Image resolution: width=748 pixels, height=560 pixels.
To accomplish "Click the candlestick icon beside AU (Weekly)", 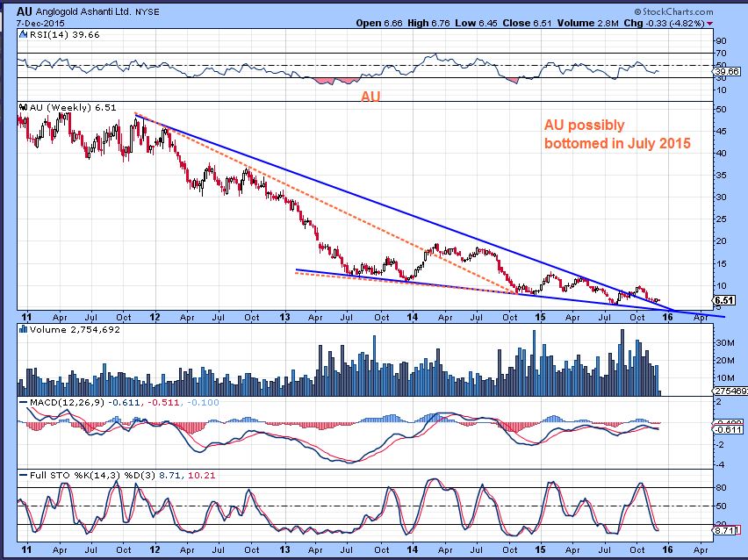I will [x=24, y=107].
